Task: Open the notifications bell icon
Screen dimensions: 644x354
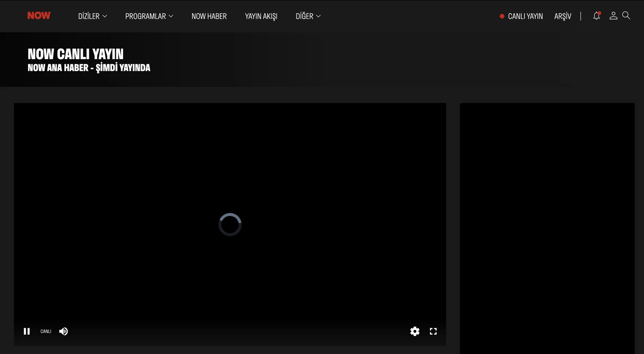Action: (x=597, y=16)
